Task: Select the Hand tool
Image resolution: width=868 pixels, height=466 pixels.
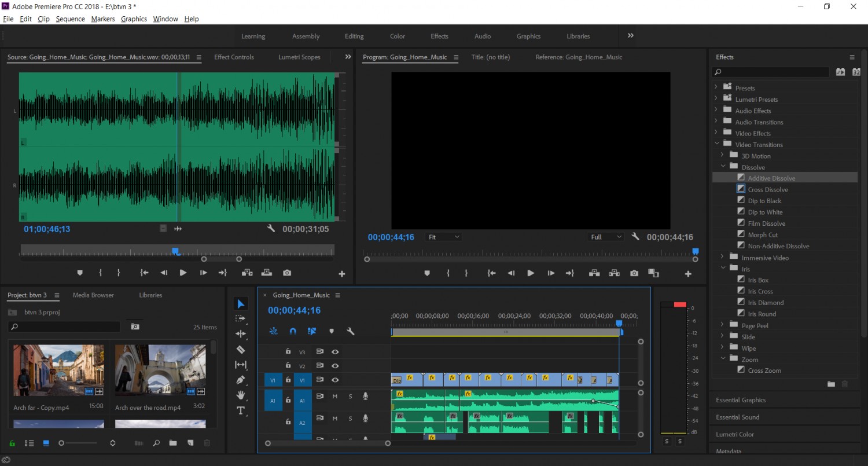Action: [x=241, y=395]
